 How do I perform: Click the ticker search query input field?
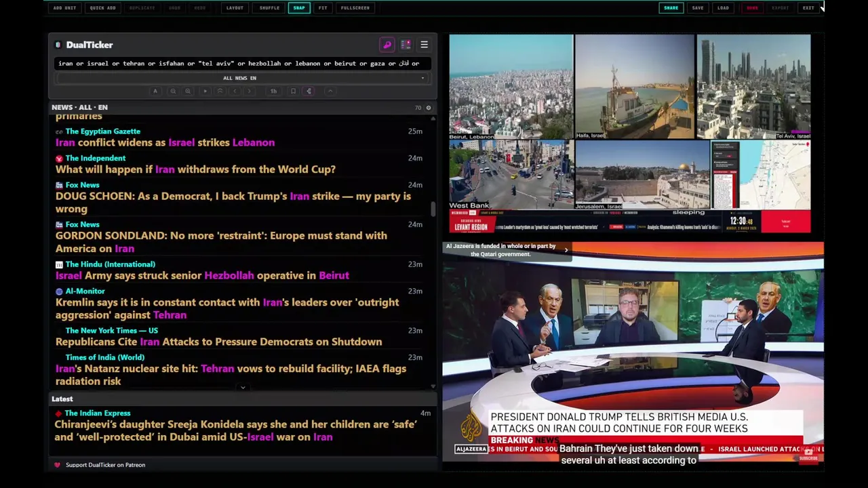(241, 63)
